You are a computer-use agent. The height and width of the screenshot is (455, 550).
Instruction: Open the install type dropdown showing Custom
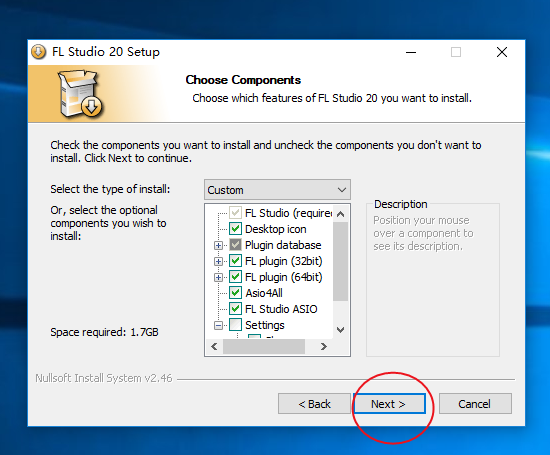coord(277,190)
